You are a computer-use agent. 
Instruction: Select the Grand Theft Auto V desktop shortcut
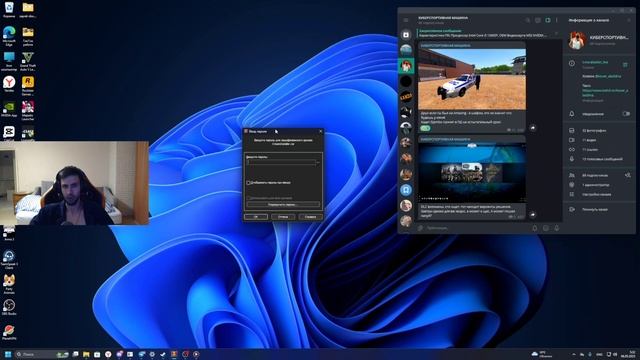pos(28,61)
